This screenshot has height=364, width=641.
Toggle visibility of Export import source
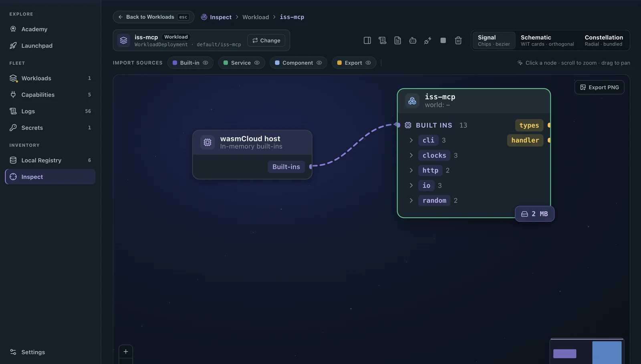coord(368,63)
